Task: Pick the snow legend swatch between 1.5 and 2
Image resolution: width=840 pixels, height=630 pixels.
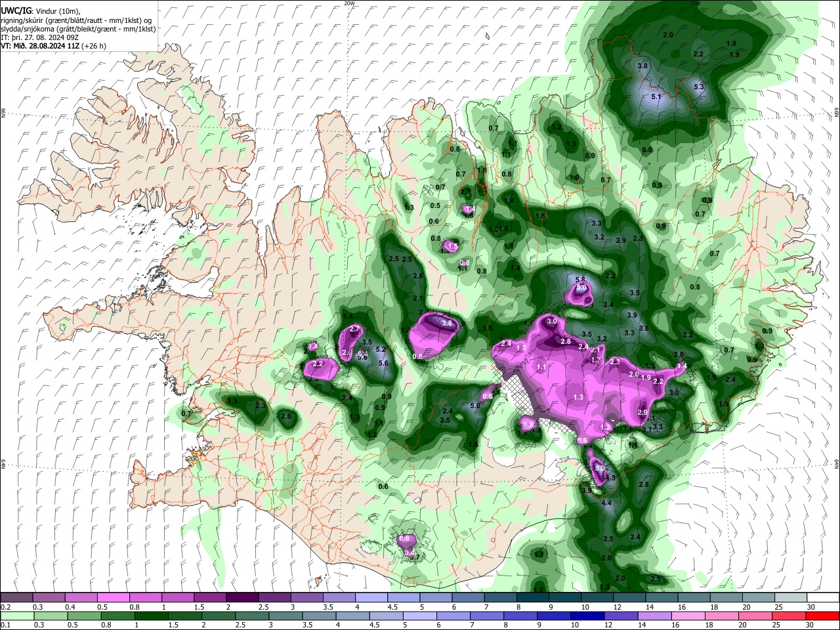Action: [209, 598]
